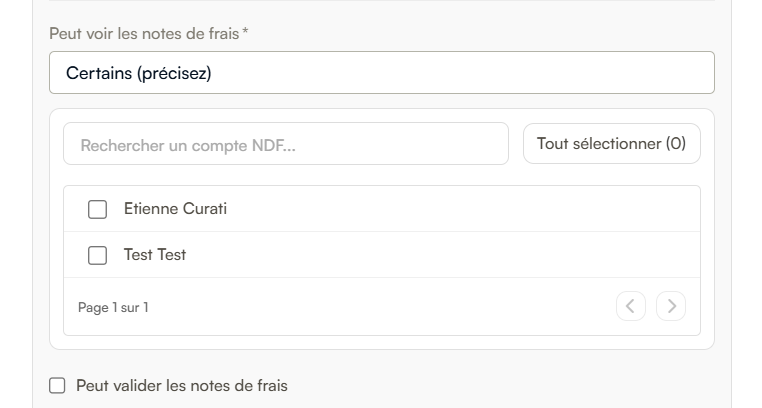Select the Test Test name label

coord(155,255)
